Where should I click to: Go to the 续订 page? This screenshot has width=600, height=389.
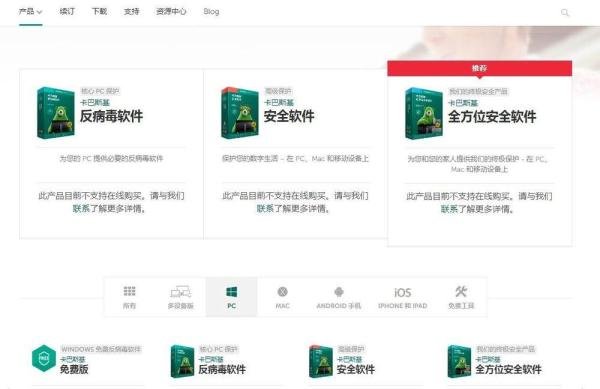pyautogui.click(x=67, y=11)
